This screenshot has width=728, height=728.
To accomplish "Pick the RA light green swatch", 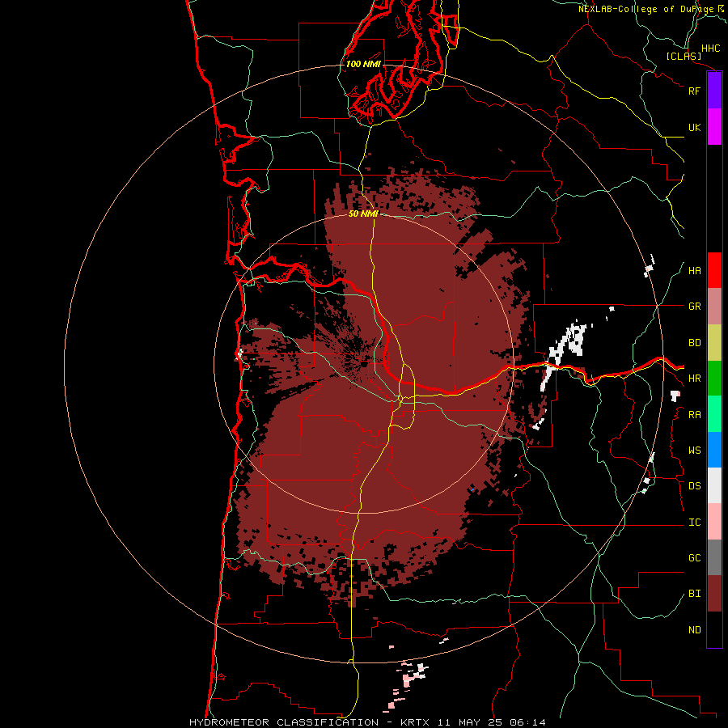I will click(714, 414).
